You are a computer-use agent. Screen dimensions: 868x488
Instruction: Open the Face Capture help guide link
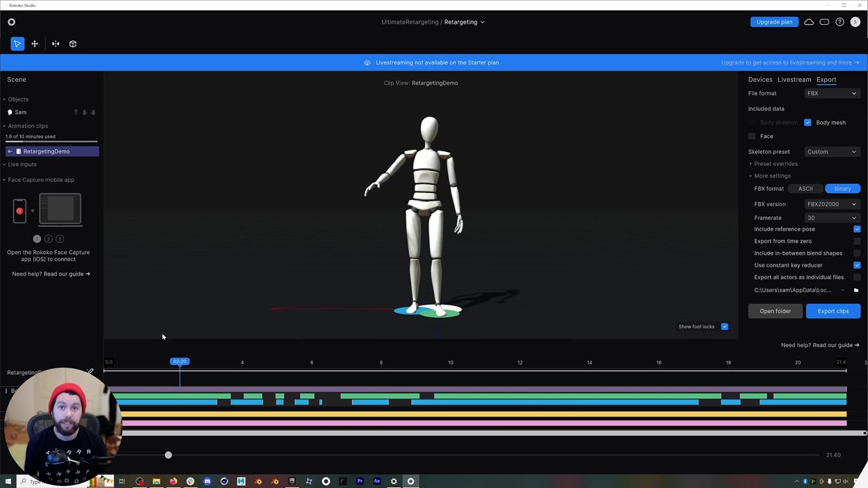tap(51, 274)
